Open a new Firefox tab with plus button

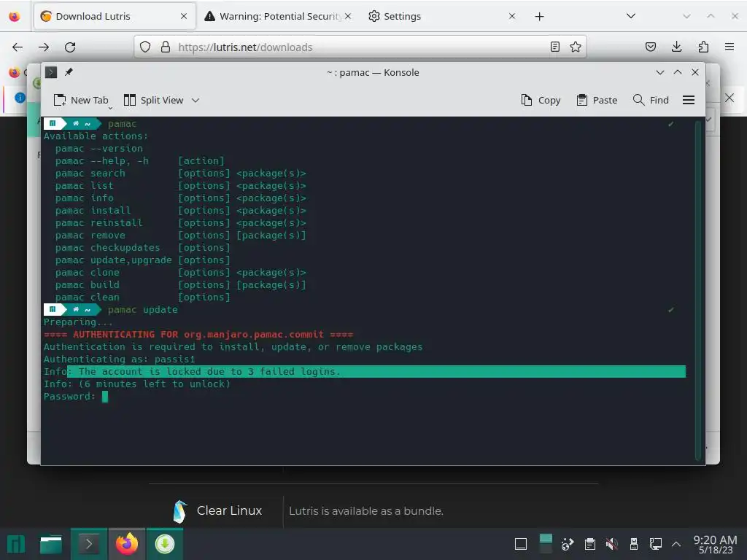point(539,17)
